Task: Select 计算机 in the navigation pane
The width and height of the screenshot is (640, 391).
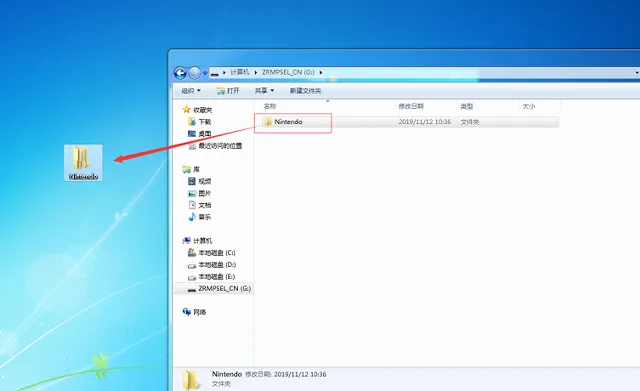Action: (x=198, y=241)
